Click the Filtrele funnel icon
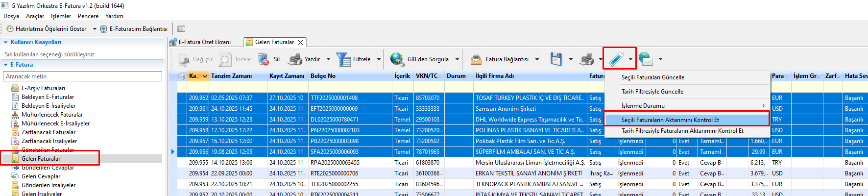 343,59
